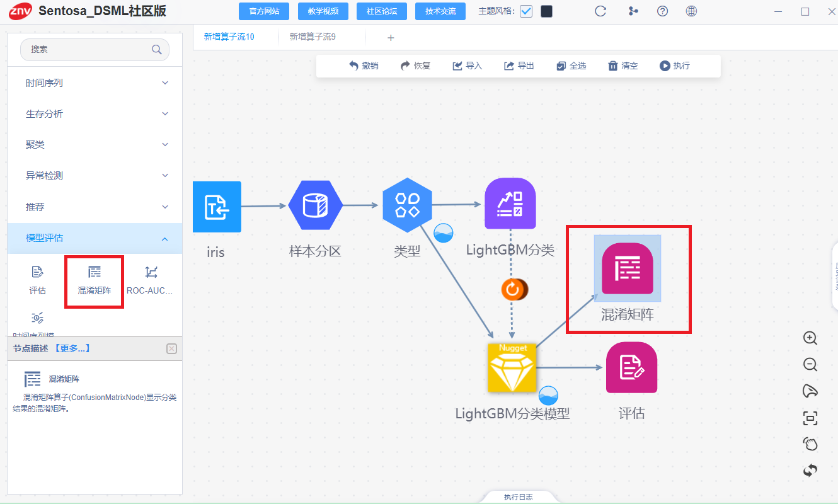
Task: Collapse the 模型评估 category
Action: (95, 238)
